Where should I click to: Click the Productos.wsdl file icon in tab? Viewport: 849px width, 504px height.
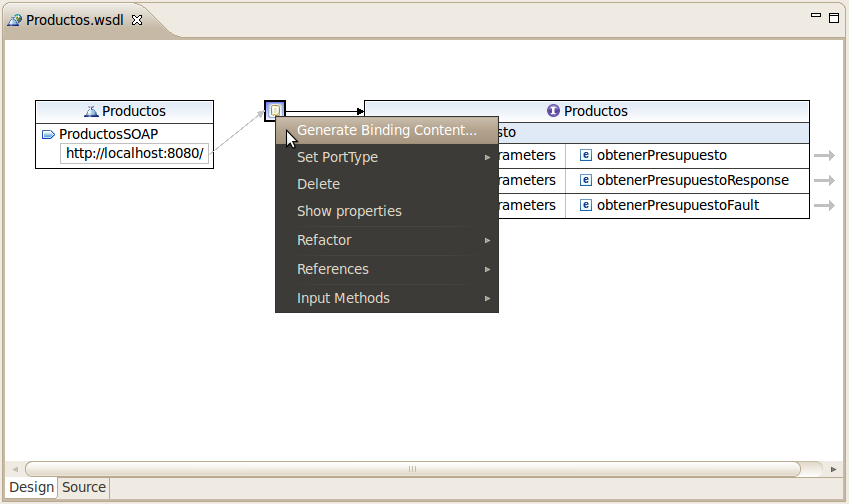15,21
